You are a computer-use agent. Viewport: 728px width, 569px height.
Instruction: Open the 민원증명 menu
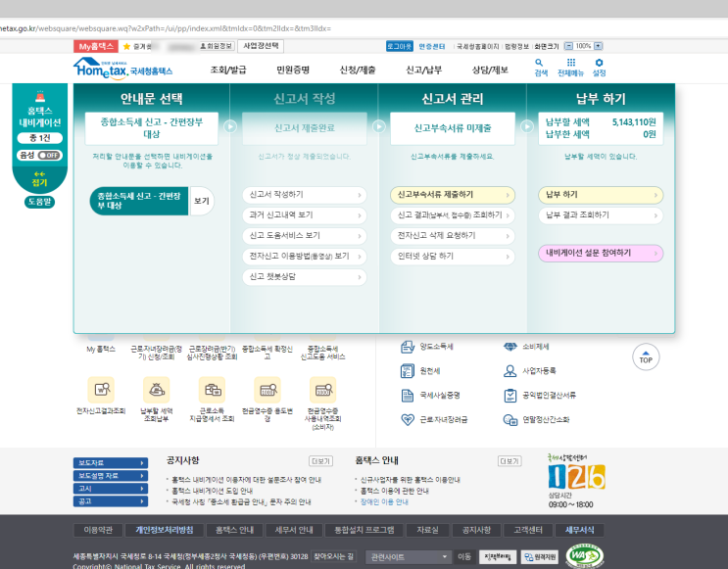click(293, 71)
